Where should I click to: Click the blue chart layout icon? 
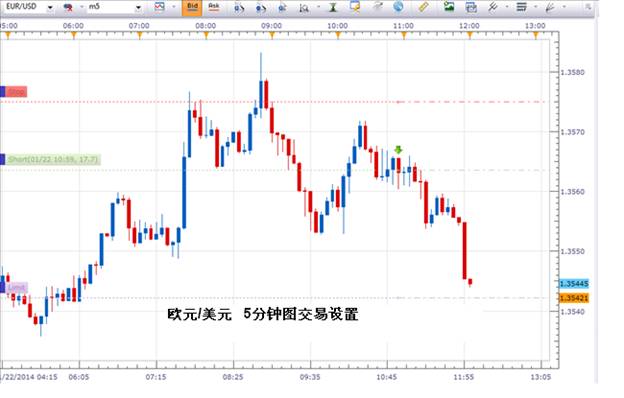click(471, 7)
